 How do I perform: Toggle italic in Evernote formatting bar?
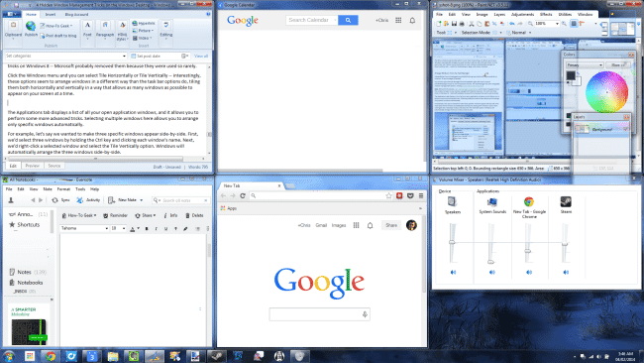(x=157, y=228)
